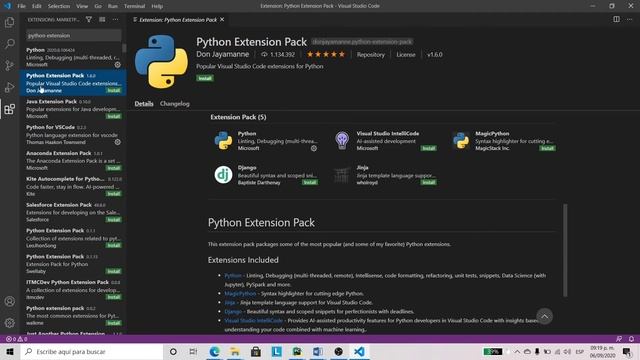
Task: Open Task View on taskbar
Action: click(193, 351)
